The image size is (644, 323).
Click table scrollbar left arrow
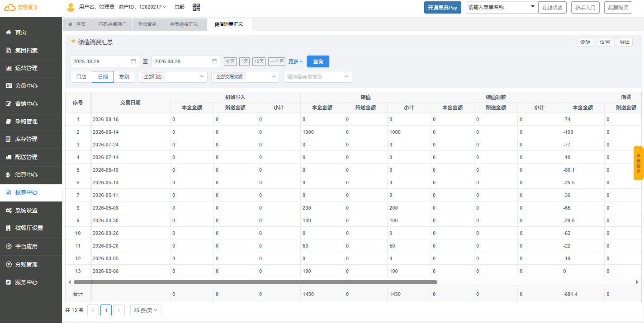pos(69,282)
